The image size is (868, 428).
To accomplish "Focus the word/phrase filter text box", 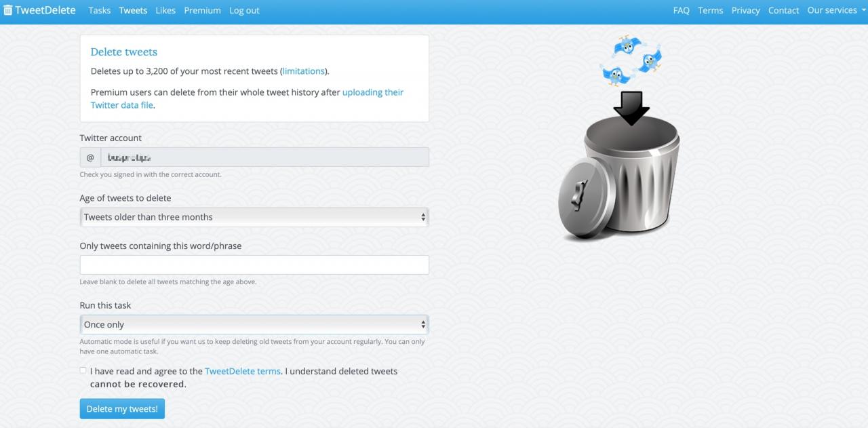I will click(x=254, y=265).
